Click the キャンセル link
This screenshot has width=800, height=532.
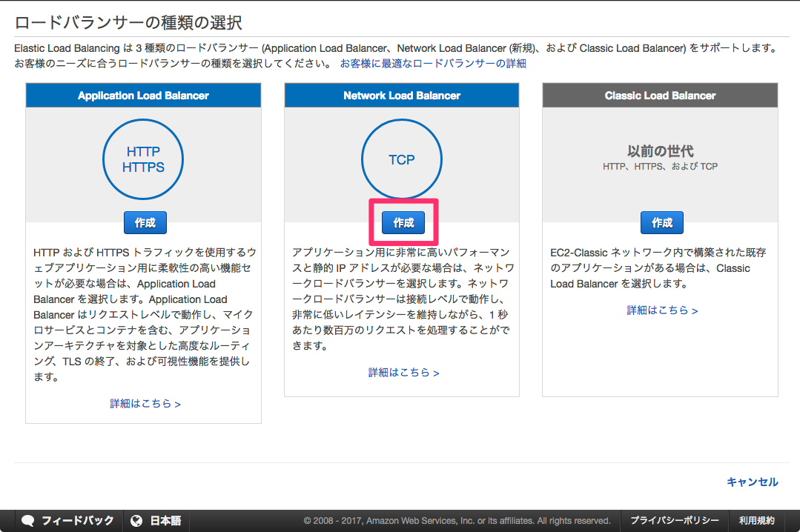pos(752,482)
